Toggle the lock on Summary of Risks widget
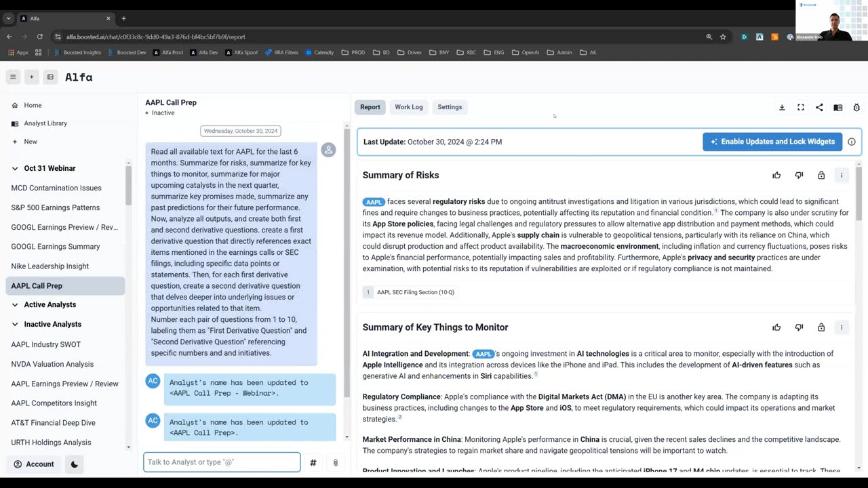Image resolution: width=868 pixels, height=488 pixels. coord(821,176)
